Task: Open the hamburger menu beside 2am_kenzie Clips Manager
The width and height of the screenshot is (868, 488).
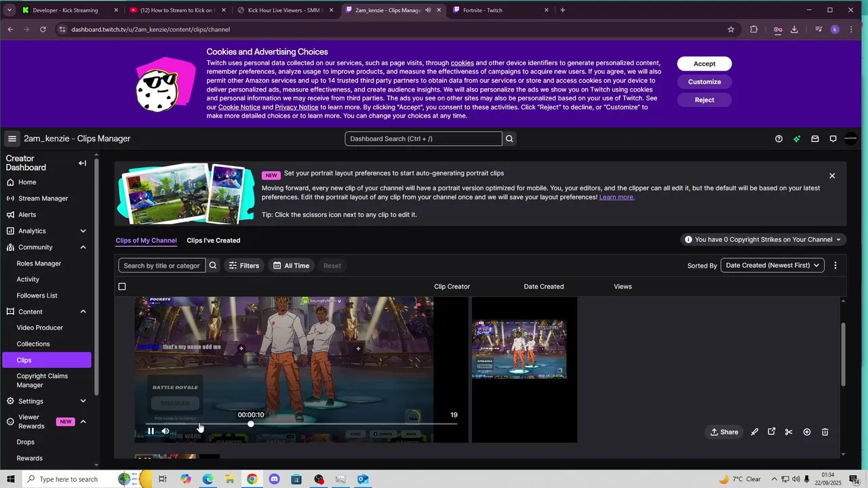Action: click(12, 139)
